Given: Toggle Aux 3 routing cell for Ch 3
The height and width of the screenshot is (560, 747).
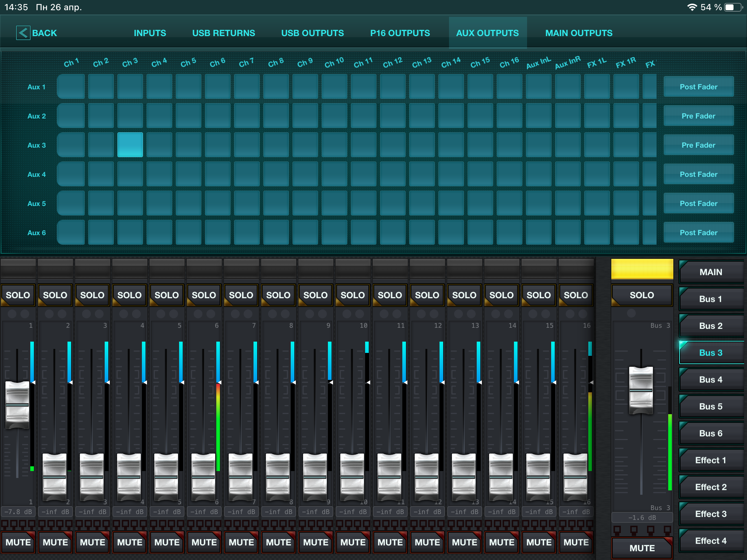Looking at the screenshot, I should coord(130,145).
